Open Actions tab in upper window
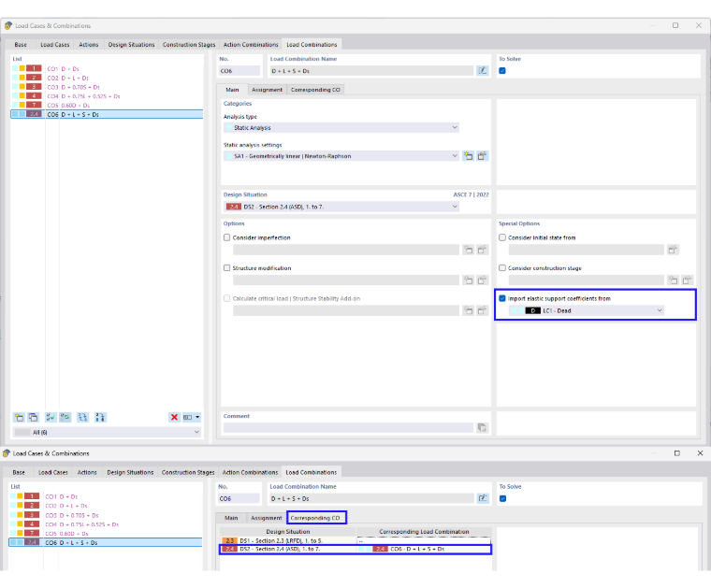 (89, 44)
